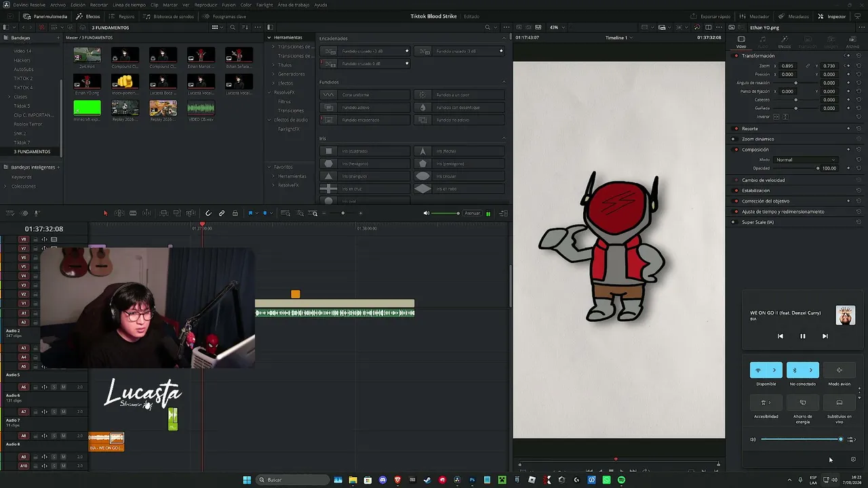Click the Zoom X value field 0.895
868x488 pixels.
click(787, 66)
